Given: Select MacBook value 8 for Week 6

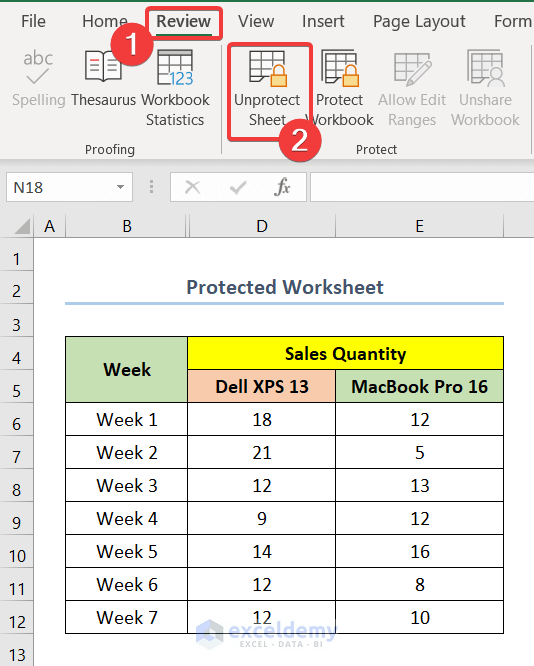Looking at the screenshot, I should tap(419, 584).
